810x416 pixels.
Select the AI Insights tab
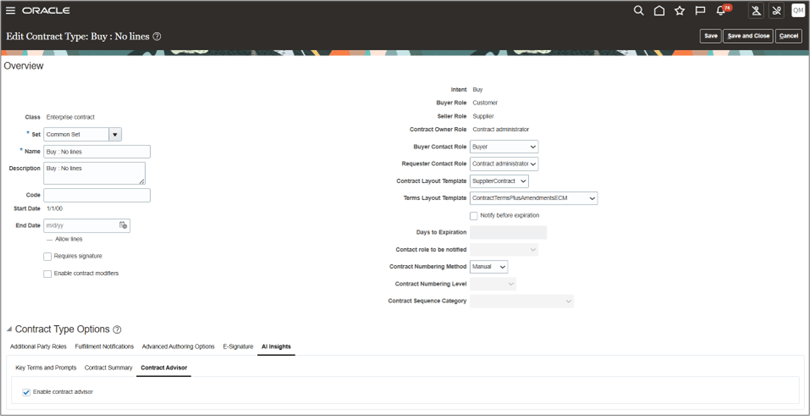tap(276, 347)
